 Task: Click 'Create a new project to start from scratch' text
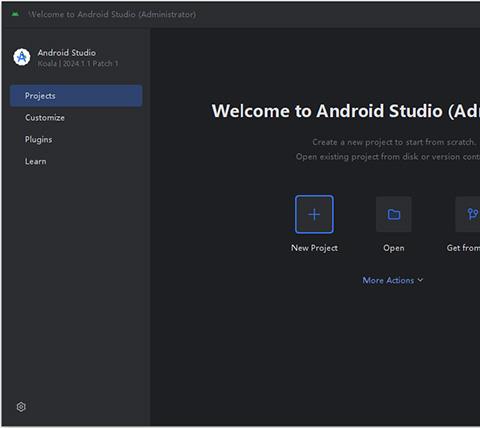coord(394,142)
